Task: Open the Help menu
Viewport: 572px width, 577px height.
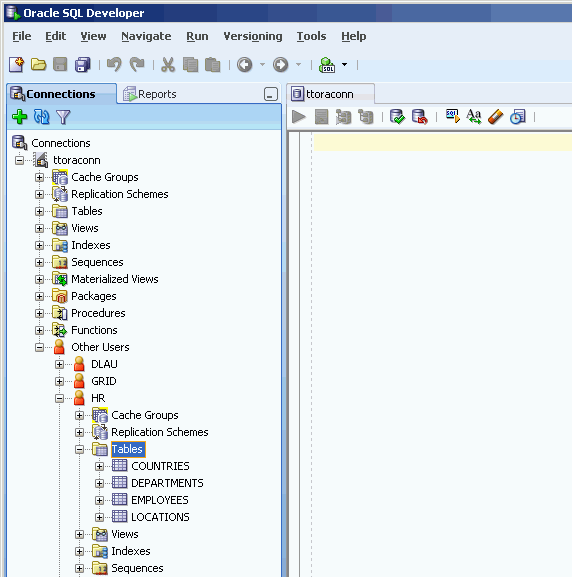Action: click(x=353, y=36)
